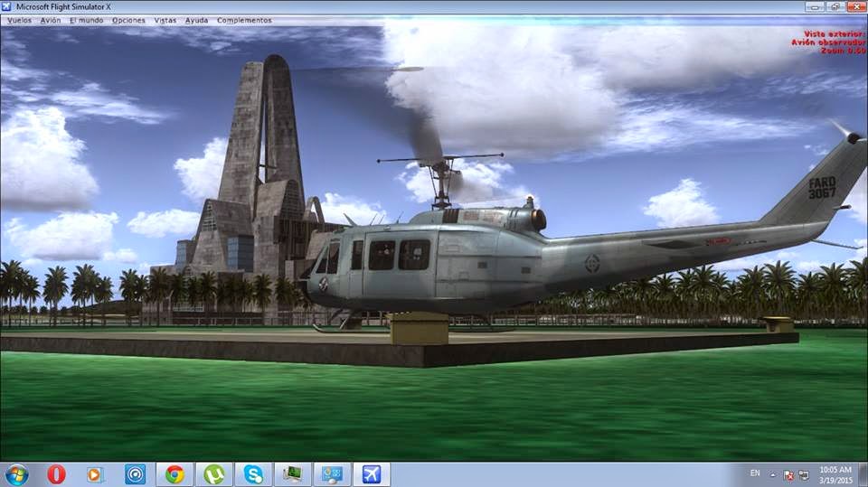The height and width of the screenshot is (487, 868).
Task: Click the blue circular app taskbar icon
Action: pyautogui.click(x=135, y=474)
